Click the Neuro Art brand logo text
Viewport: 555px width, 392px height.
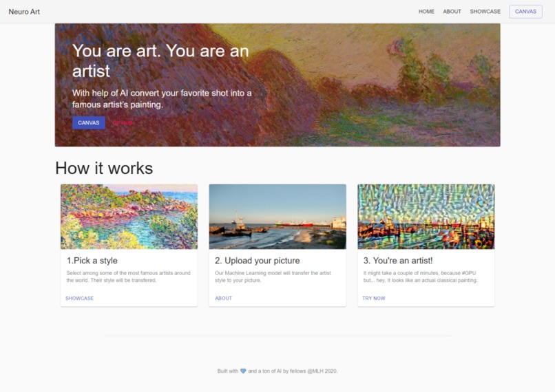click(24, 12)
